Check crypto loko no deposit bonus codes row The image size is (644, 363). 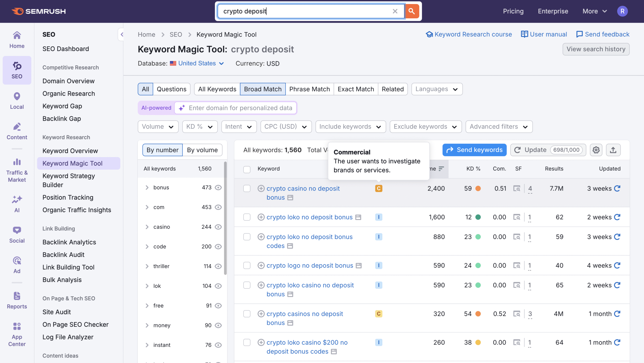point(247,237)
